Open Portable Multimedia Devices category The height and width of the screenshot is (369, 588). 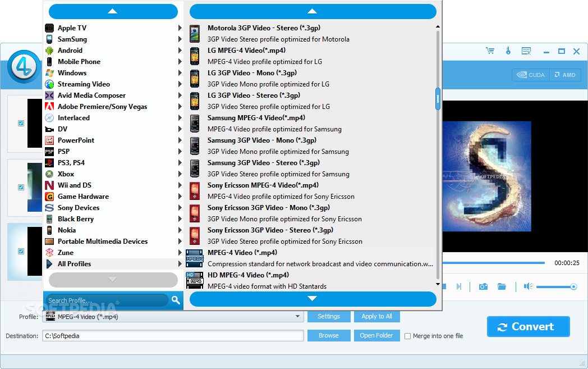pos(113,242)
